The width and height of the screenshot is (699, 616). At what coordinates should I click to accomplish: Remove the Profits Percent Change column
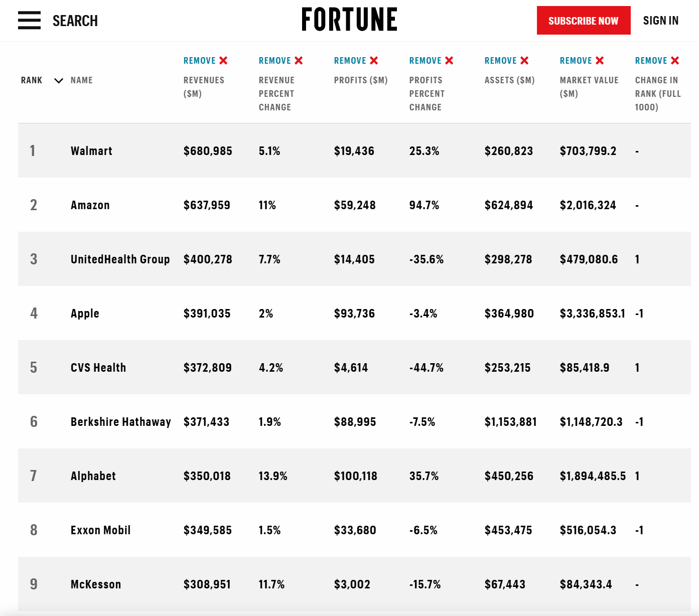point(431,61)
